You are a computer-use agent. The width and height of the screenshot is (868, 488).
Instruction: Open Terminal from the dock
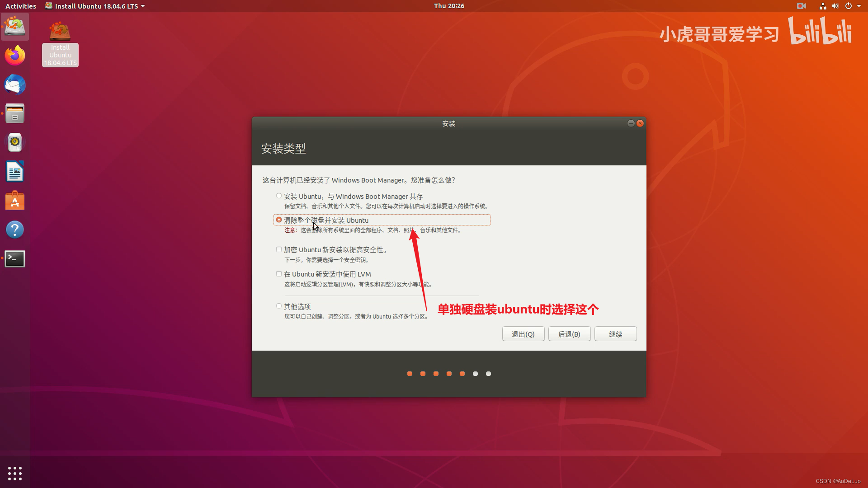pyautogui.click(x=15, y=259)
